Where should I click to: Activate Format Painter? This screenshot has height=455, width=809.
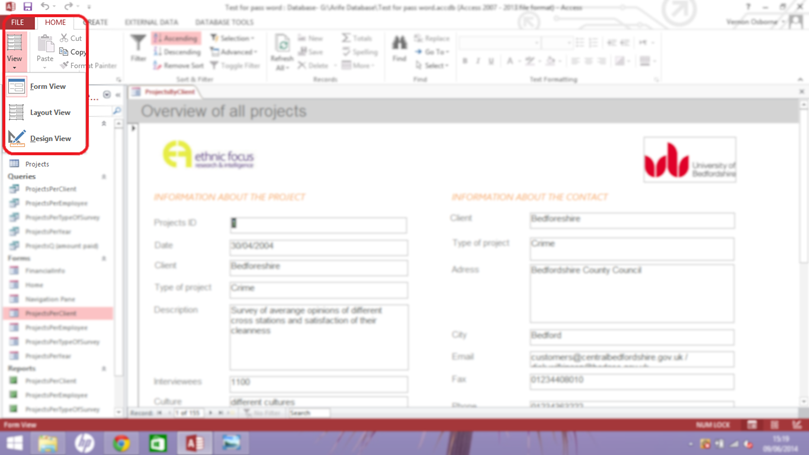click(x=88, y=66)
